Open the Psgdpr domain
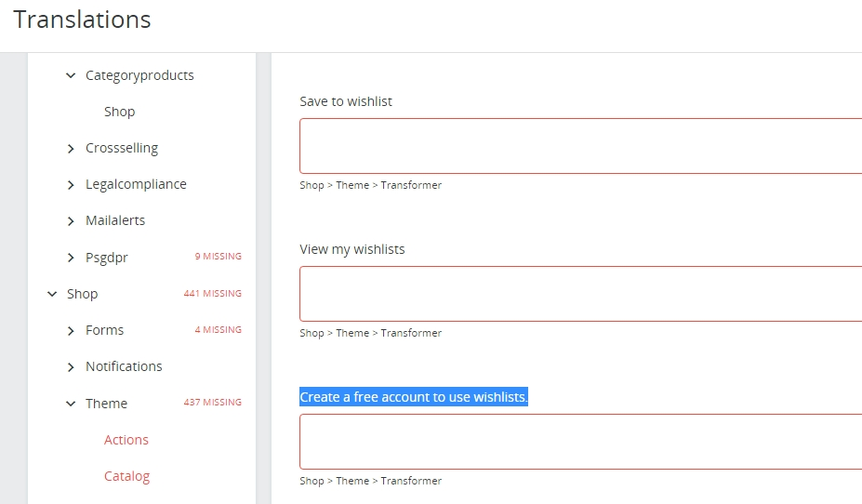Viewport: 862px width, 504px height. [x=106, y=258]
